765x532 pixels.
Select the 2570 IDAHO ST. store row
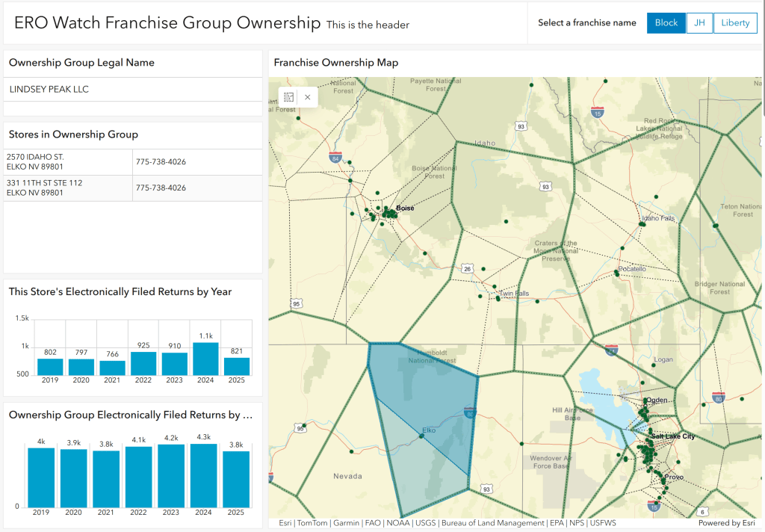coord(133,162)
